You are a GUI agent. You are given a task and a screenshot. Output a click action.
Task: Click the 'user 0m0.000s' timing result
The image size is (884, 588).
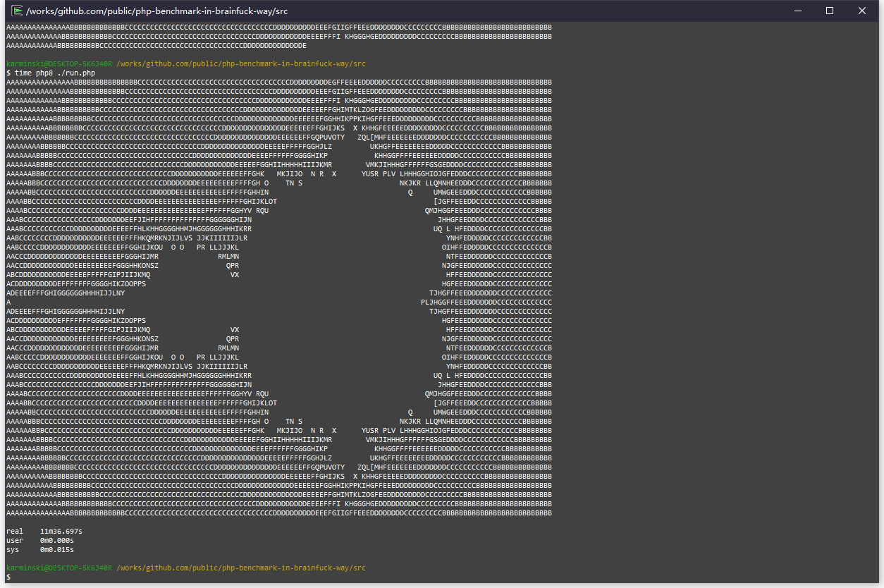coord(40,540)
